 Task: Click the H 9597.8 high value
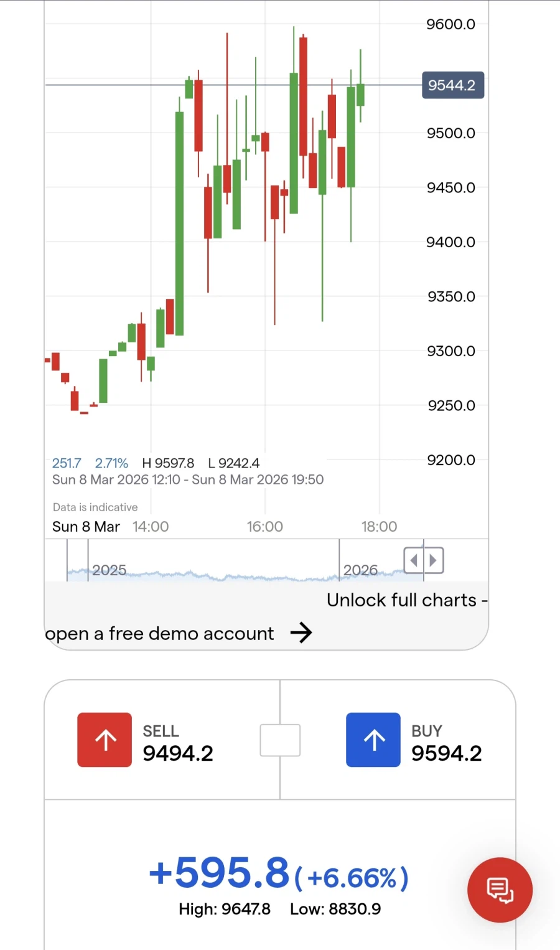pyautogui.click(x=168, y=463)
